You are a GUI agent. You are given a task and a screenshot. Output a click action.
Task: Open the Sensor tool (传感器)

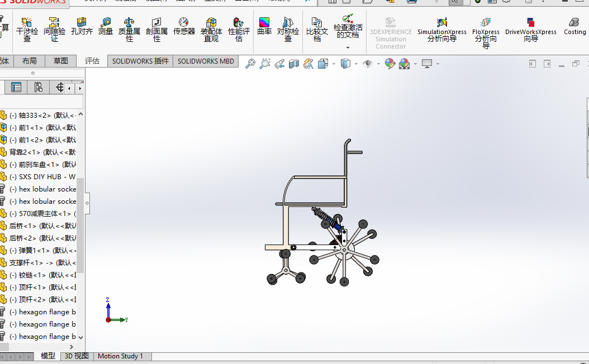point(184,26)
